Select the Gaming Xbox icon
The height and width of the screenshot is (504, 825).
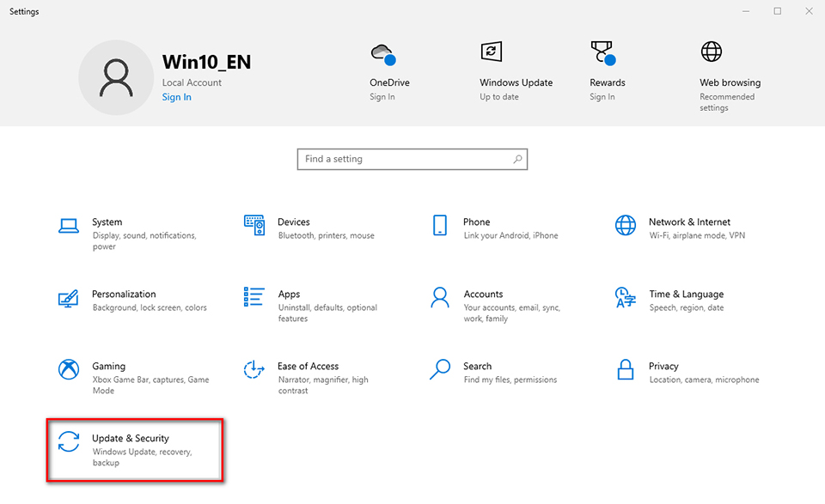tap(69, 370)
